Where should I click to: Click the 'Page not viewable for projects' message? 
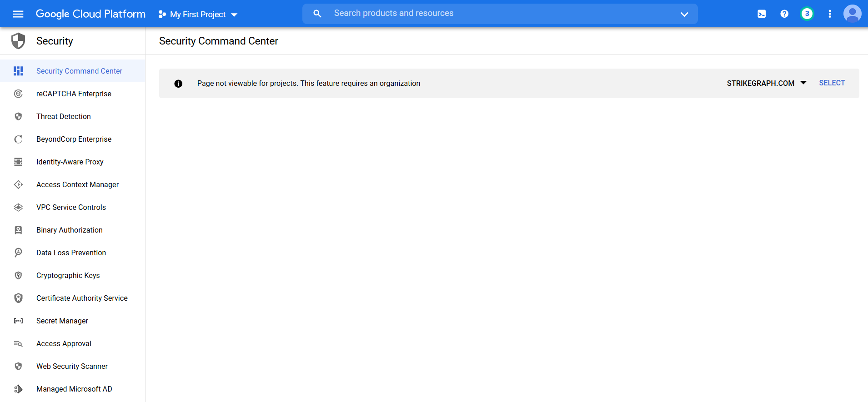pyautogui.click(x=309, y=83)
